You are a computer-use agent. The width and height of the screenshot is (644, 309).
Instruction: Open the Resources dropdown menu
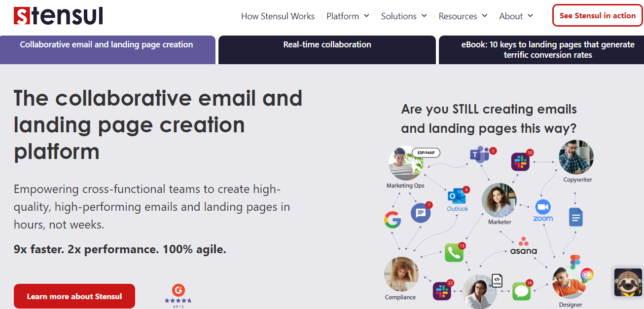pos(463,16)
